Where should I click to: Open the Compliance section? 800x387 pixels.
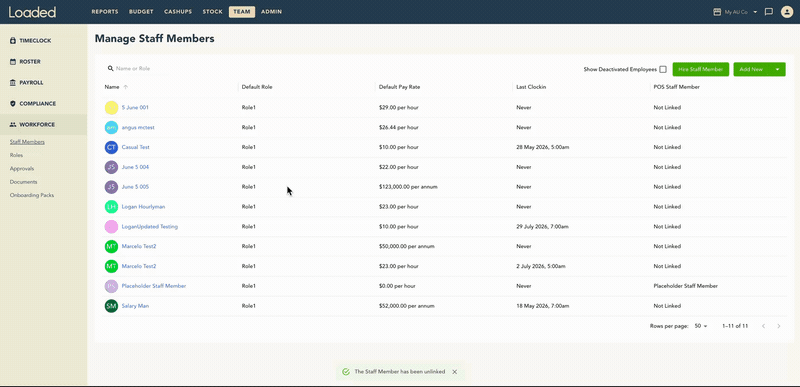(x=33, y=104)
